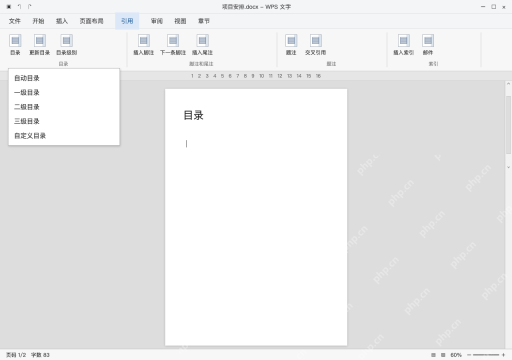Click the 目录 heading in the document
The width and height of the screenshot is (512, 360).
coord(193,115)
